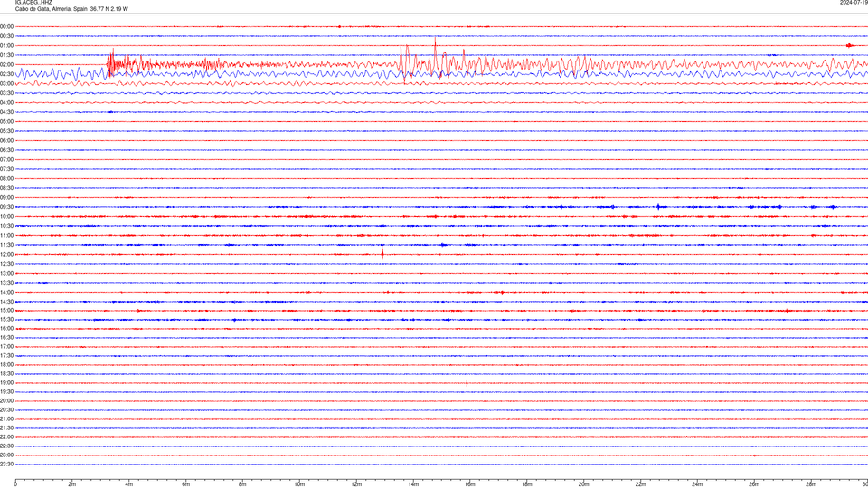Click the '22m' bottom axis label
The width and height of the screenshot is (868, 488).
(640, 484)
